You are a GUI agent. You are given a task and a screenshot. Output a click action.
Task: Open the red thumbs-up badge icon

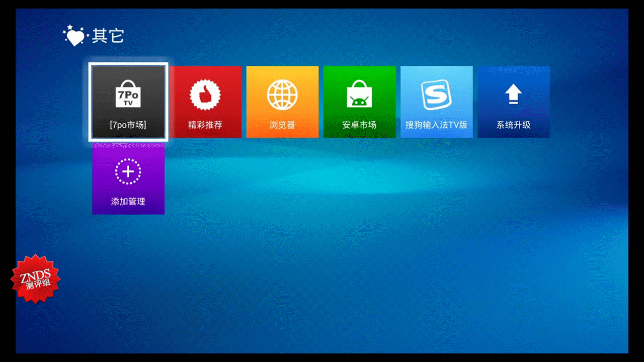click(205, 95)
